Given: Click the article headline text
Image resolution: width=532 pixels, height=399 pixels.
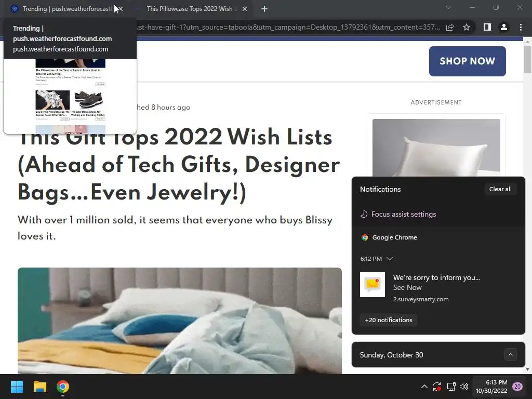Looking at the screenshot, I should (x=179, y=165).
